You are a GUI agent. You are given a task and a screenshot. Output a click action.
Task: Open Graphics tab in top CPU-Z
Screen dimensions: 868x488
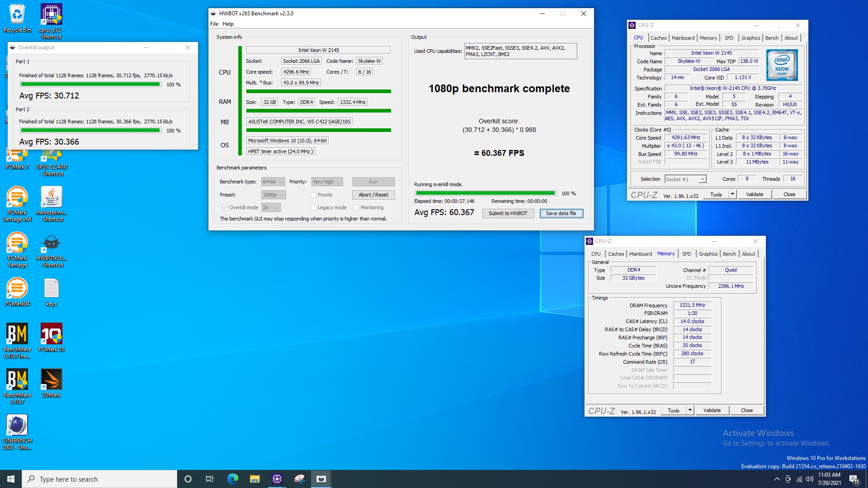(750, 38)
